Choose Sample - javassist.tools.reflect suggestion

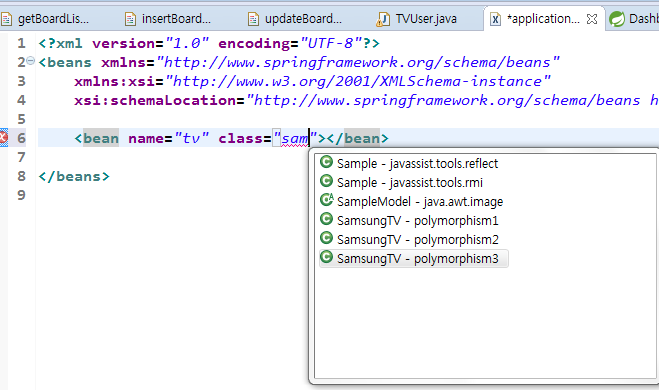pos(417,163)
